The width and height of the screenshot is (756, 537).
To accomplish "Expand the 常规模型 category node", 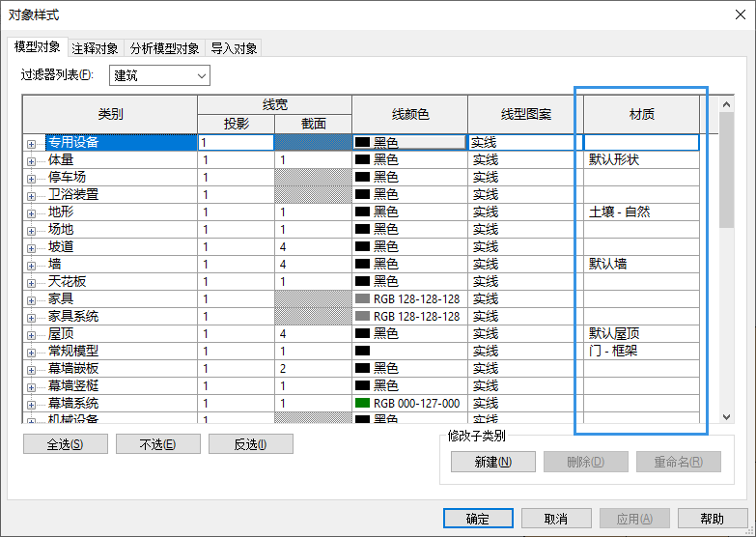I will (x=31, y=353).
